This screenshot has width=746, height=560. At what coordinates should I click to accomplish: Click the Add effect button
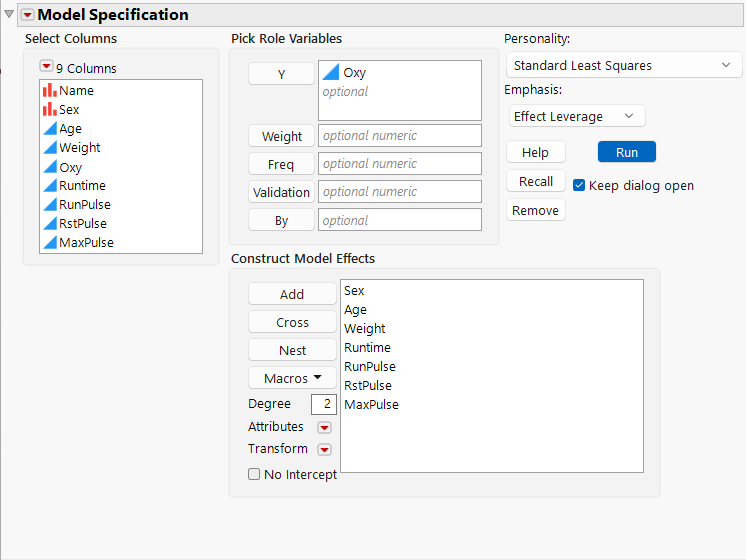(x=292, y=294)
